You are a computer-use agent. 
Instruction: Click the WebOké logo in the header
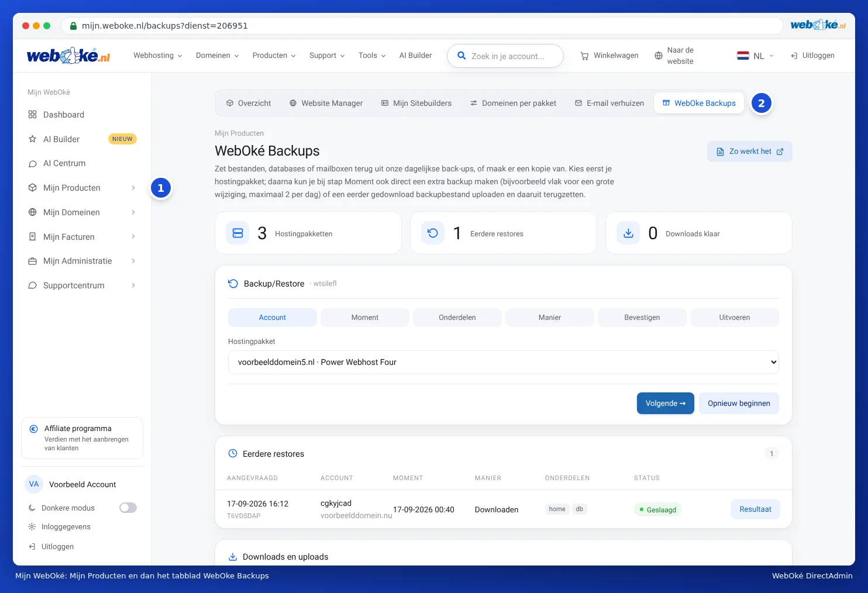[x=68, y=56]
